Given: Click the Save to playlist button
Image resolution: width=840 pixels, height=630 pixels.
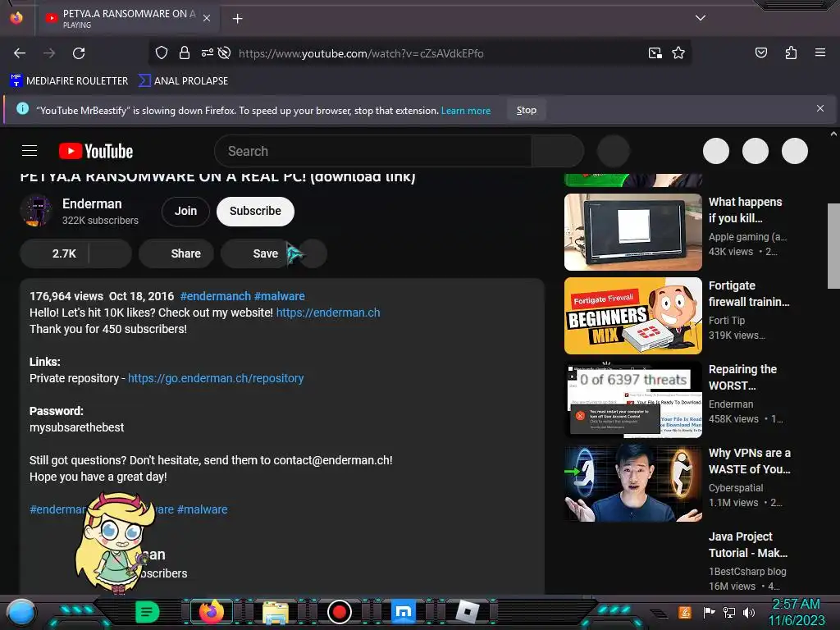Looking at the screenshot, I should tap(256, 253).
